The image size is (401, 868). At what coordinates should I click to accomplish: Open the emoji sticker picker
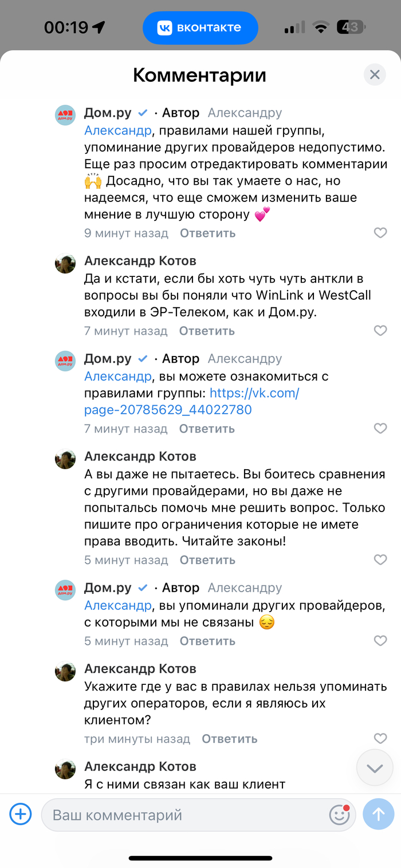(x=340, y=815)
